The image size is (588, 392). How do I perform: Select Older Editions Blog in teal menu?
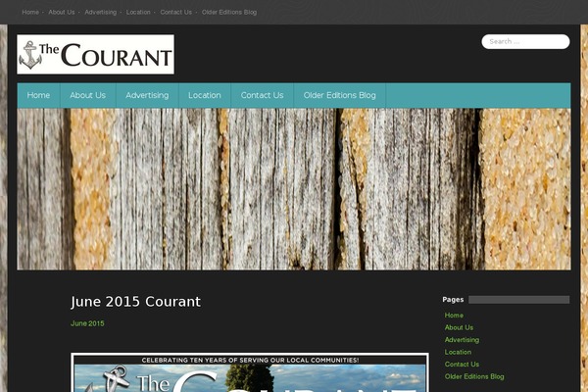click(340, 95)
